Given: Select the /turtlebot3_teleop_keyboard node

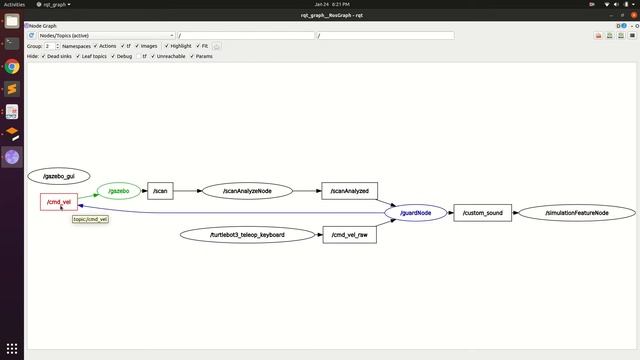Looking at the screenshot, I should [247, 235].
